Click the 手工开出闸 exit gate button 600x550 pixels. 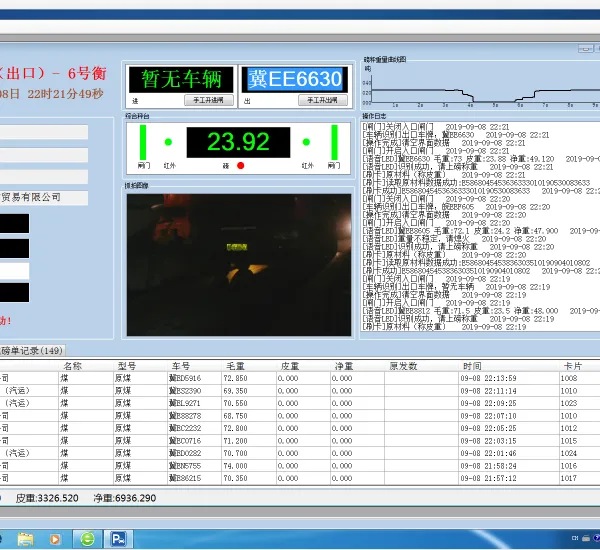tap(323, 100)
